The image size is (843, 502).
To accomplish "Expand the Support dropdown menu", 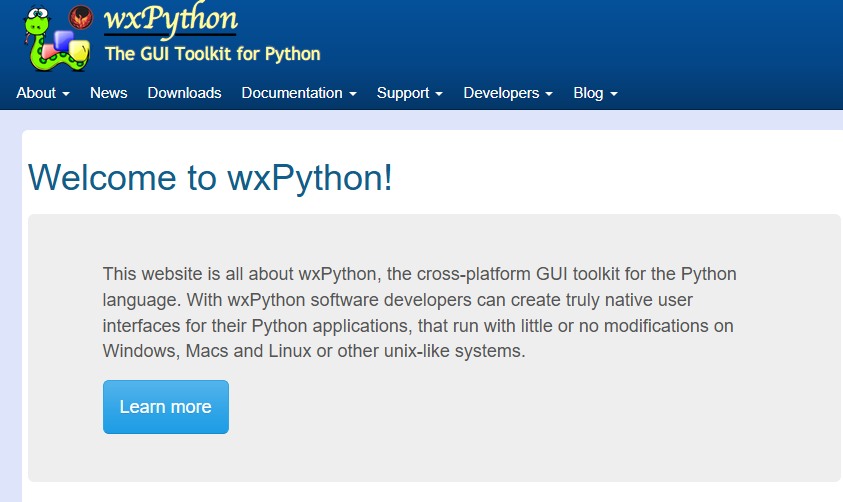I will 409,93.
